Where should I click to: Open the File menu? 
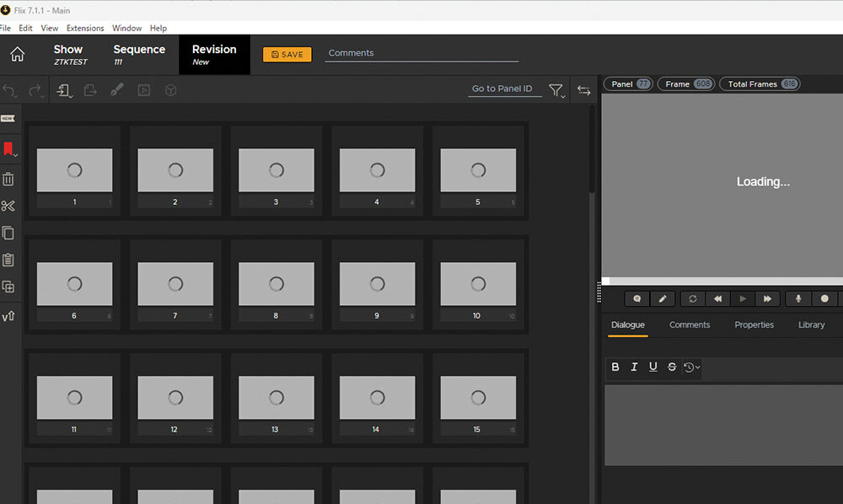point(5,28)
